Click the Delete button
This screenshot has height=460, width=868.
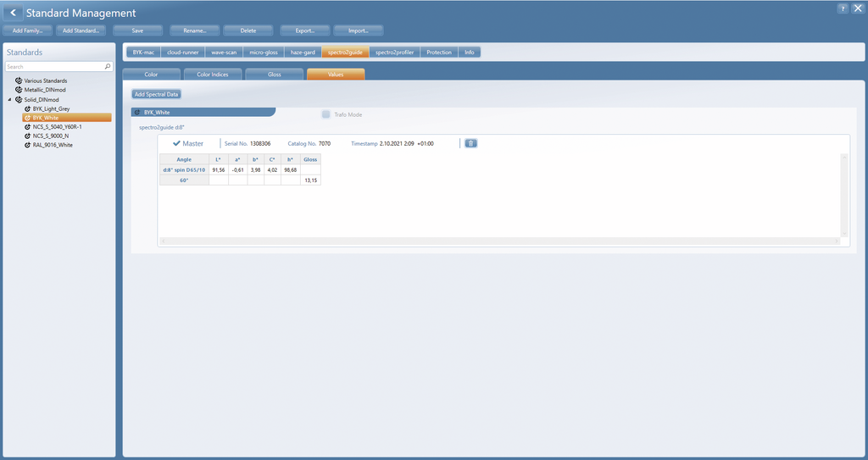[248, 30]
